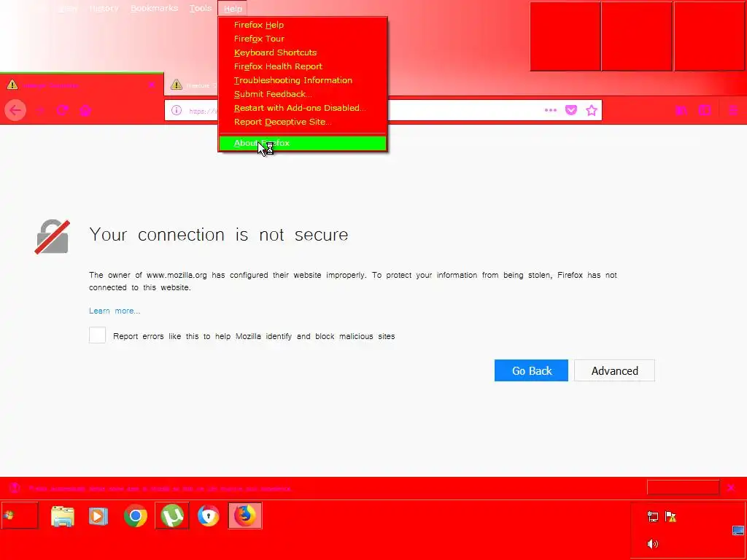Open the Help menu
747x560 pixels.
click(233, 9)
